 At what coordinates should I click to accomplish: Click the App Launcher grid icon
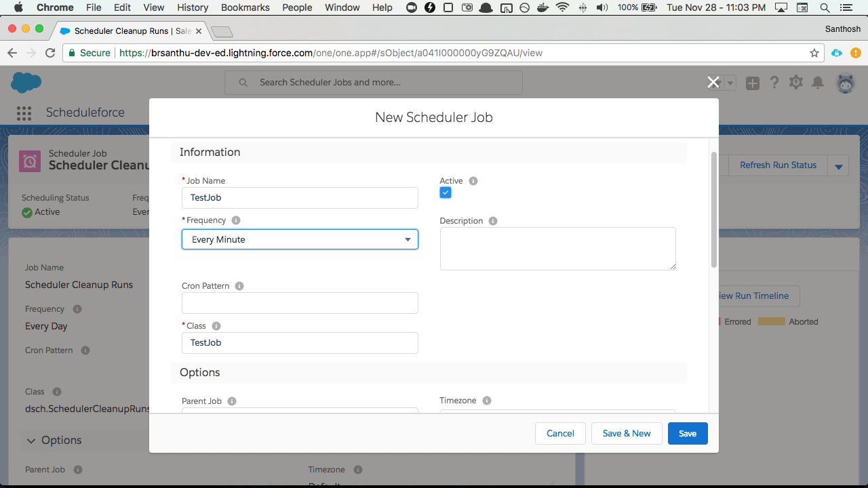click(x=24, y=113)
